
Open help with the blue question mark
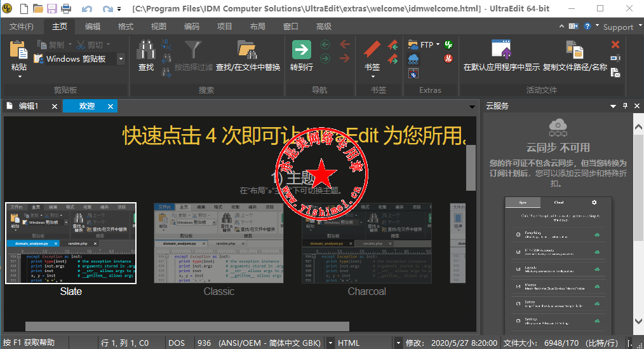point(587,26)
